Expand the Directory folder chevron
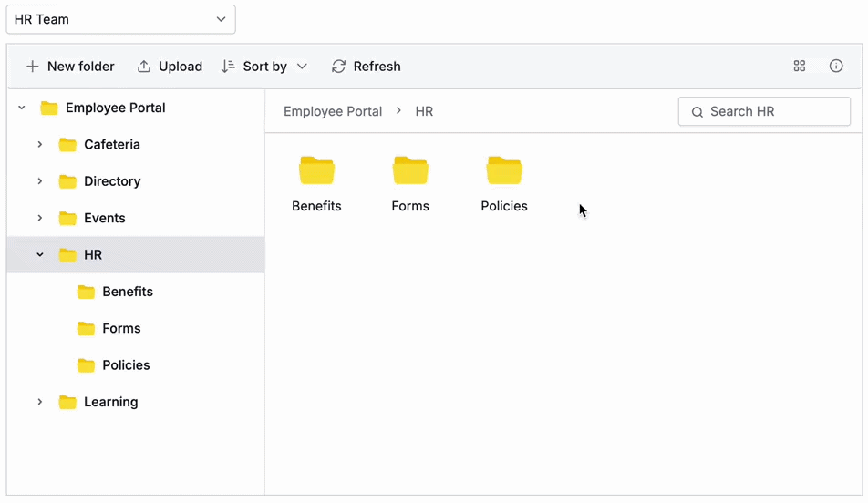The width and height of the screenshot is (868, 503). coord(40,181)
